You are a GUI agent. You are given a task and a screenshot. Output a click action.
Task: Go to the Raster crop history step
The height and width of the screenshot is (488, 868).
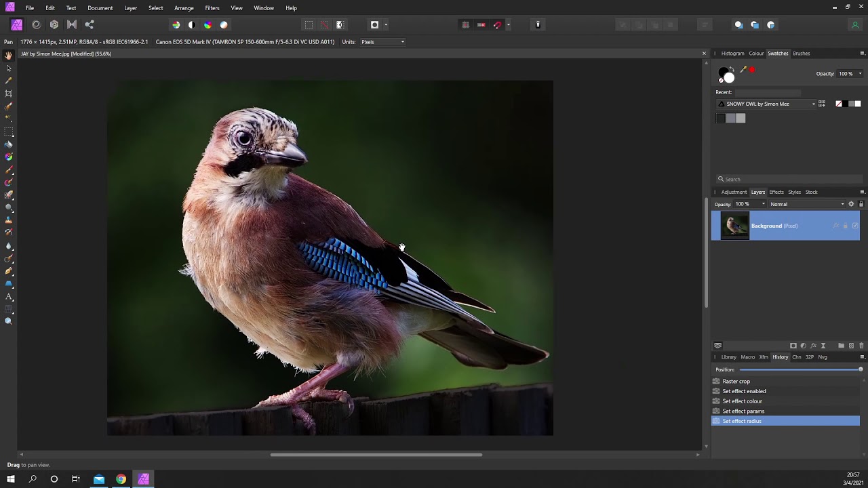[785, 382]
